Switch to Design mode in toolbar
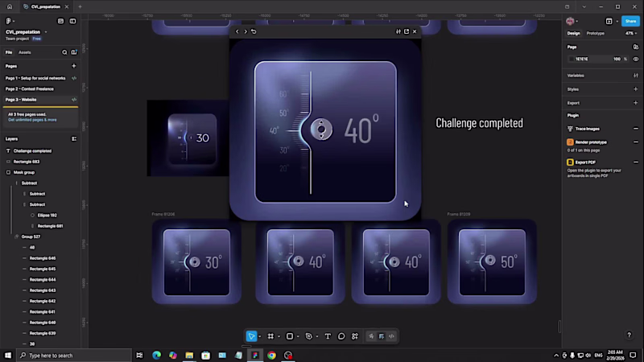 pos(382,336)
